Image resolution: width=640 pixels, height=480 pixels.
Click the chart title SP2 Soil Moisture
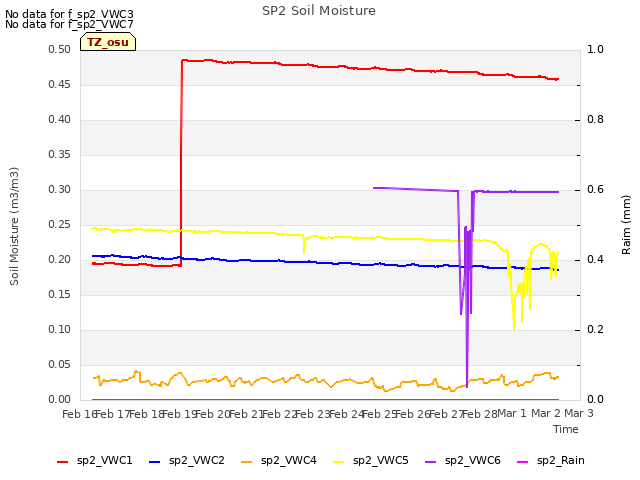coord(319,11)
